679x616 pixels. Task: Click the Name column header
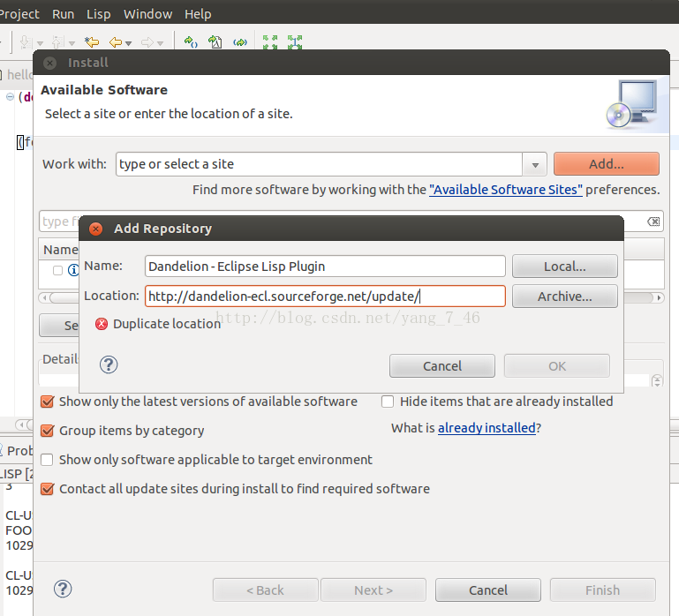coord(61,250)
